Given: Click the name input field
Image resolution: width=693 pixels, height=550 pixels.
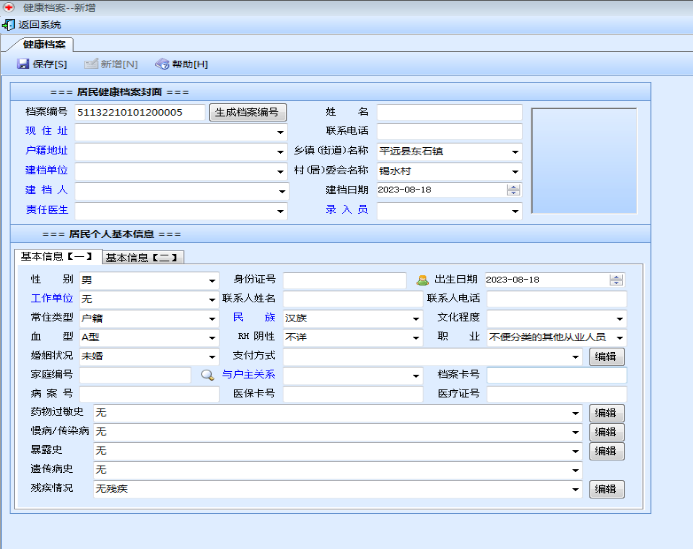Looking at the screenshot, I should (x=449, y=113).
